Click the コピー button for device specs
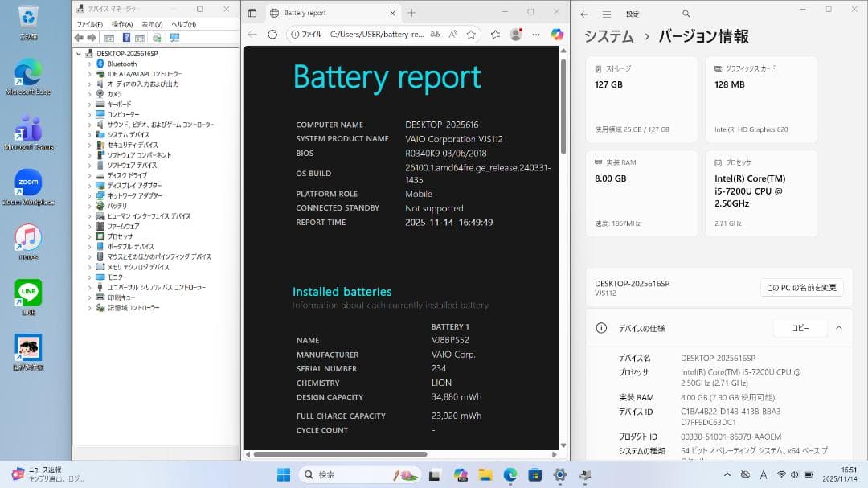 coord(800,328)
